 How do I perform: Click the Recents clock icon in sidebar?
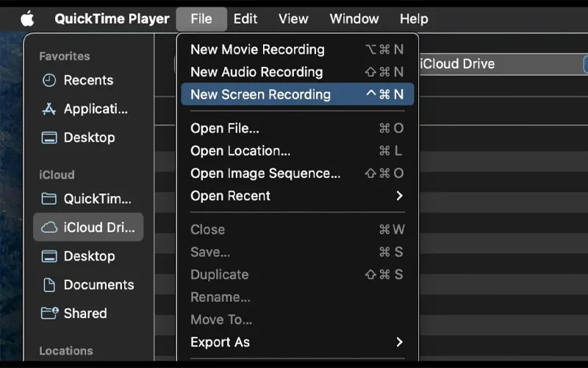click(x=49, y=80)
